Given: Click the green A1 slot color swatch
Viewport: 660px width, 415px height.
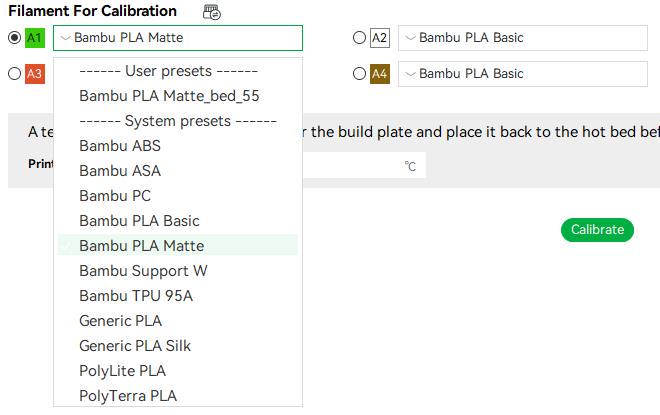Looking at the screenshot, I should (x=35, y=38).
